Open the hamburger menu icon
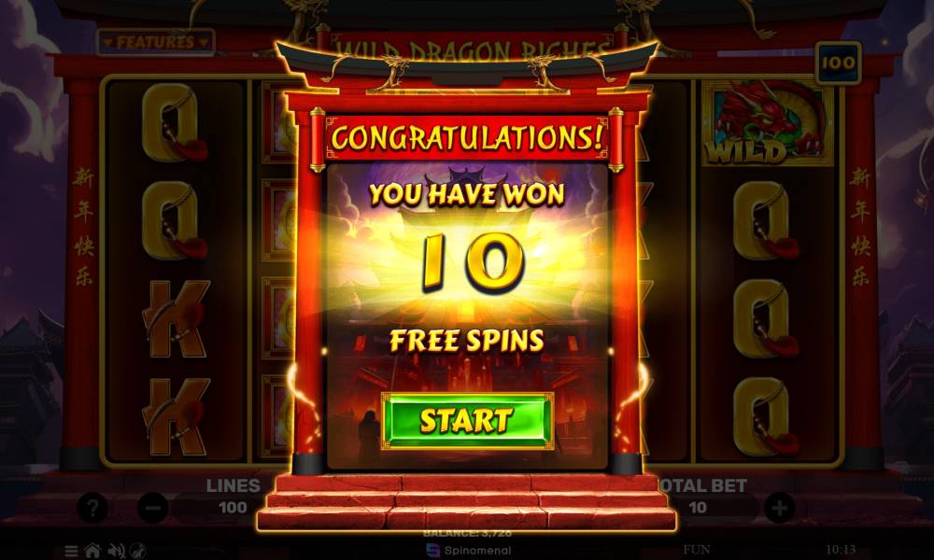 pyautogui.click(x=71, y=551)
